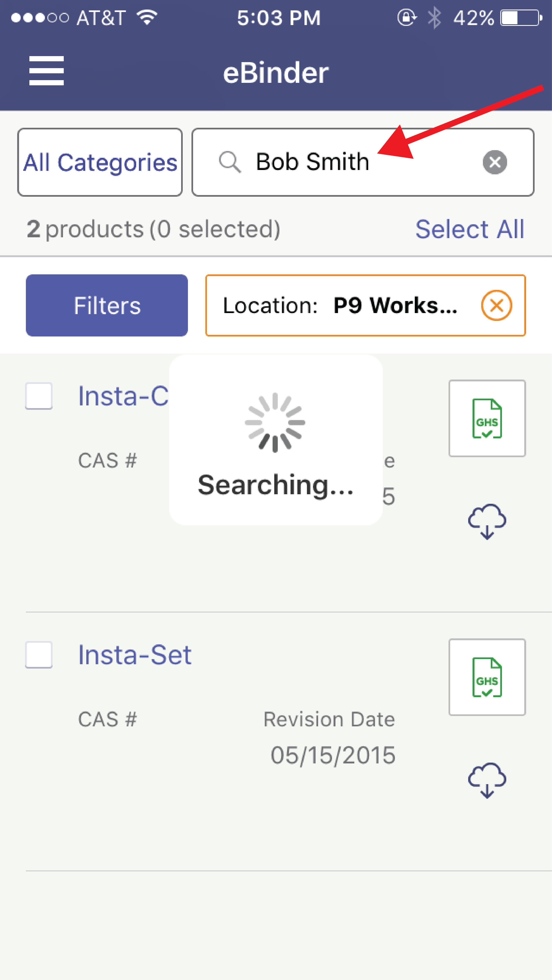Tap the search magnifier icon
Image resolution: width=552 pixels, height=980 pixels.
230,162
